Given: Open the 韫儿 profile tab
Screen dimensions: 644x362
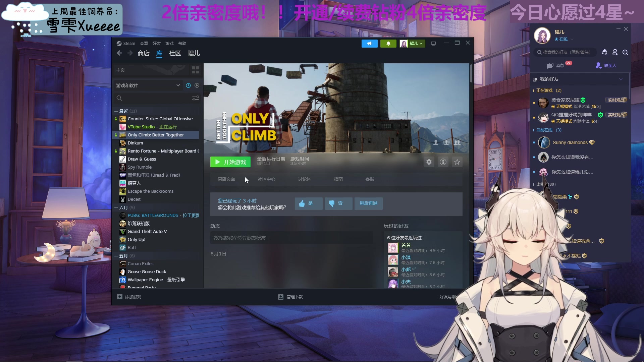Looking at the screenshot, I should (194, 53).
